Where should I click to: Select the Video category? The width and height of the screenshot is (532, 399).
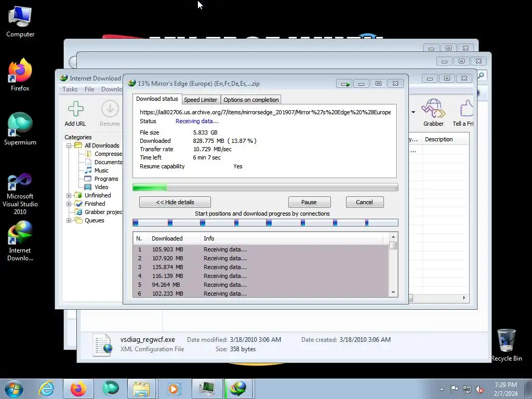(96, 187)
